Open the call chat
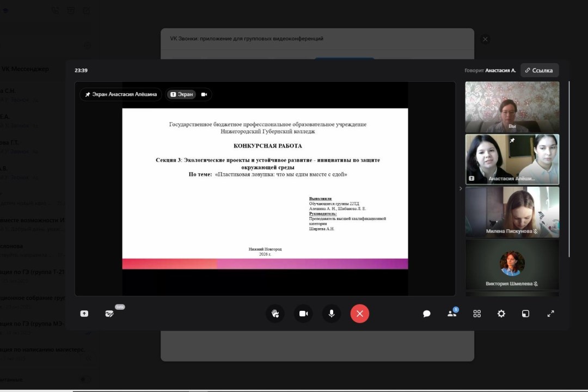This screenshot has height=392, width=588. [x=427, y=314]
